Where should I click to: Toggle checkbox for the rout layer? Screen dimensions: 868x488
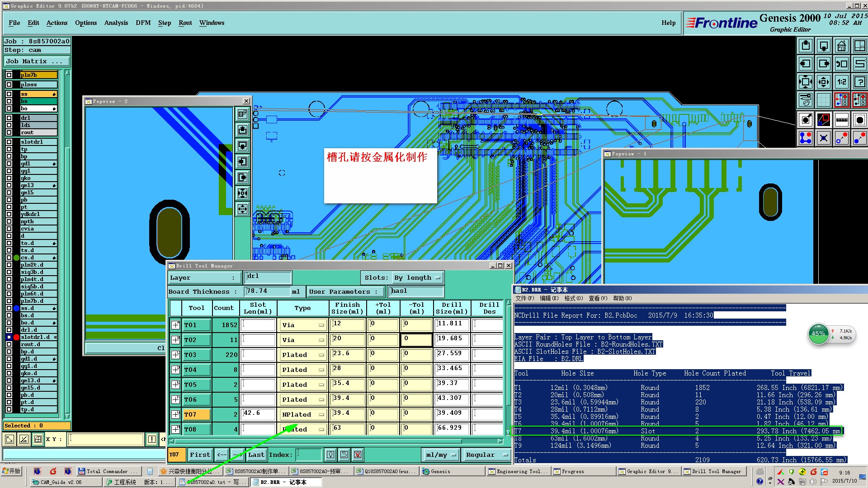coord(9,132)
